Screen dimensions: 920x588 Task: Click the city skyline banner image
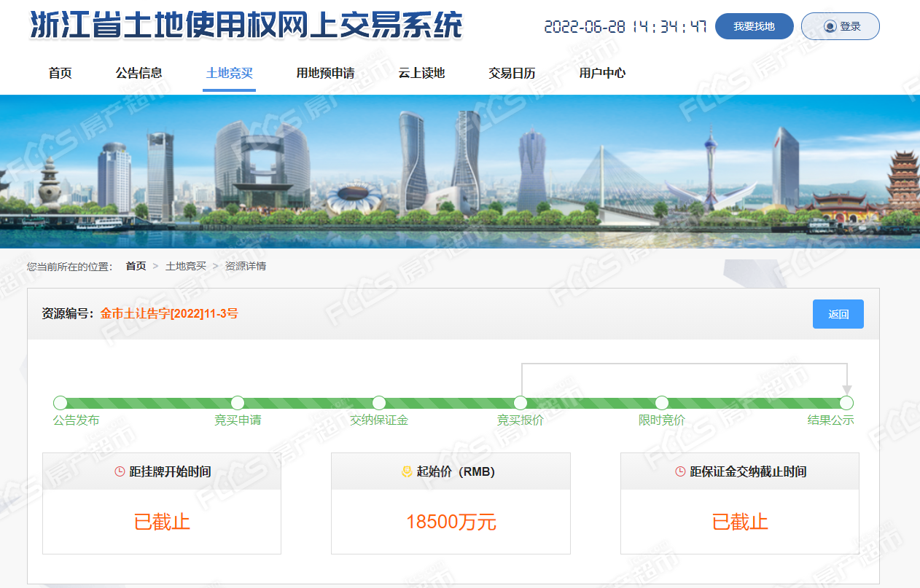tap(460, 172)
